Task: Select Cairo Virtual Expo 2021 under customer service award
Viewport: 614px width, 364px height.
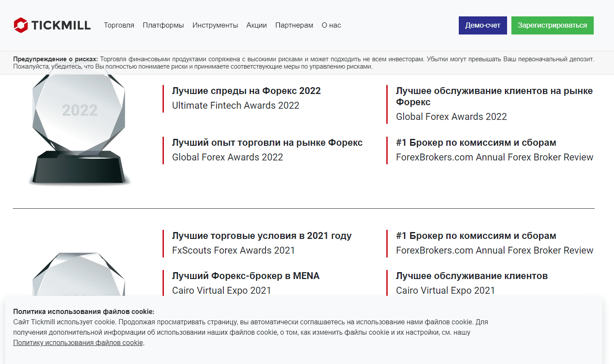Action: coord(445,291)
